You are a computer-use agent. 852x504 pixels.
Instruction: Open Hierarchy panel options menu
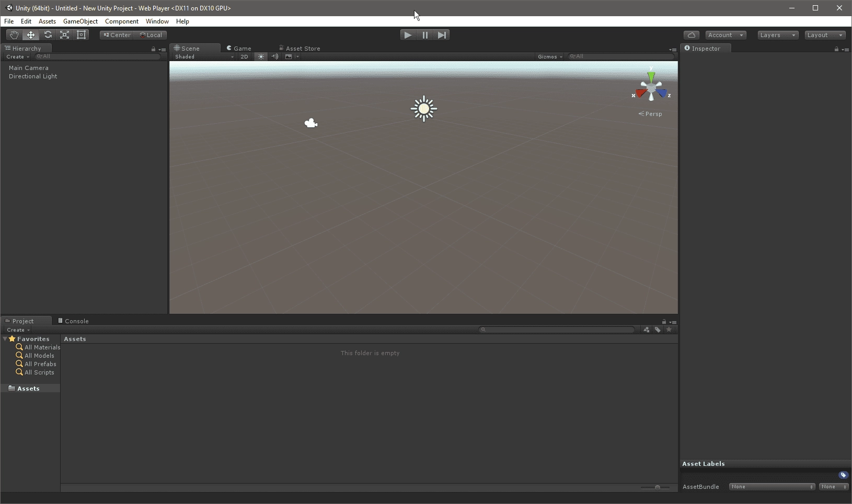pos(163,50)
